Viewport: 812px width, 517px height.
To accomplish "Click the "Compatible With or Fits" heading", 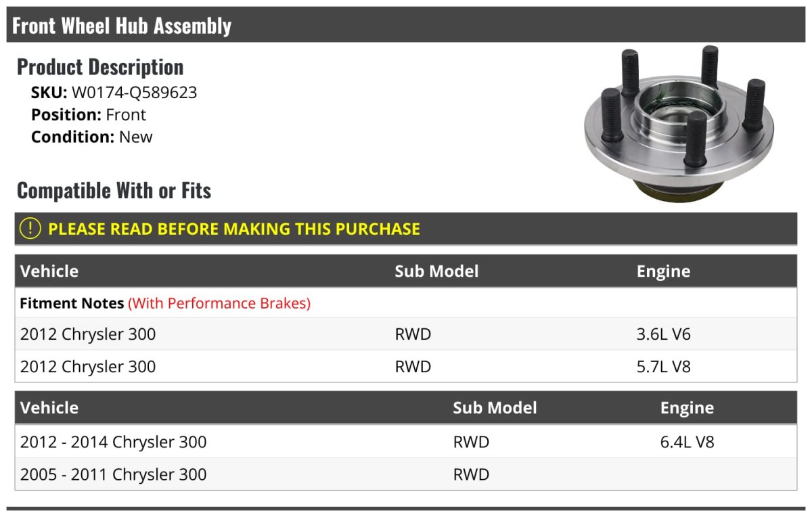I will tap(114, 191).
